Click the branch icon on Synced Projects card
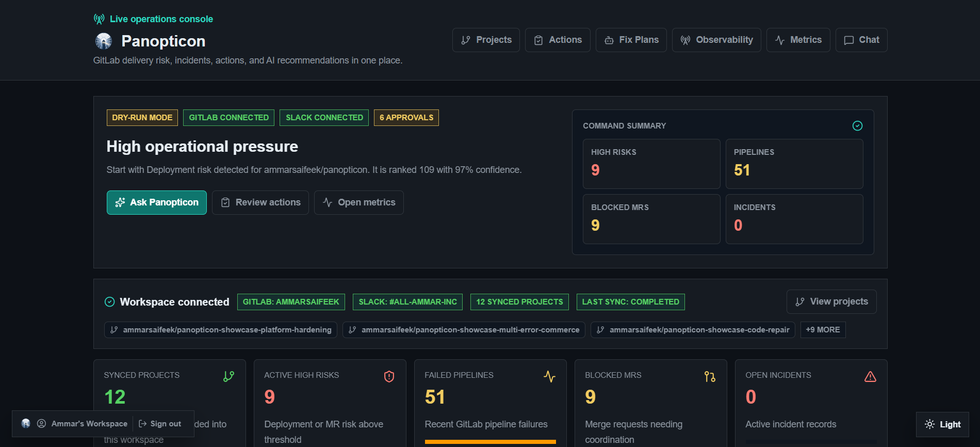This screenshot has width=980, height=447. [x=228, y=377]
